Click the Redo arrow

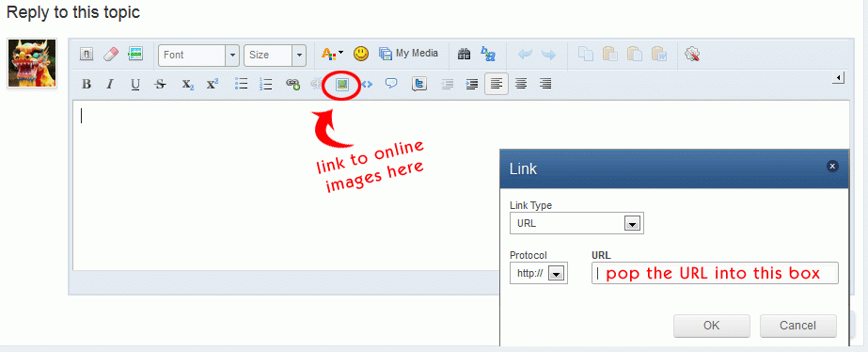548,55
